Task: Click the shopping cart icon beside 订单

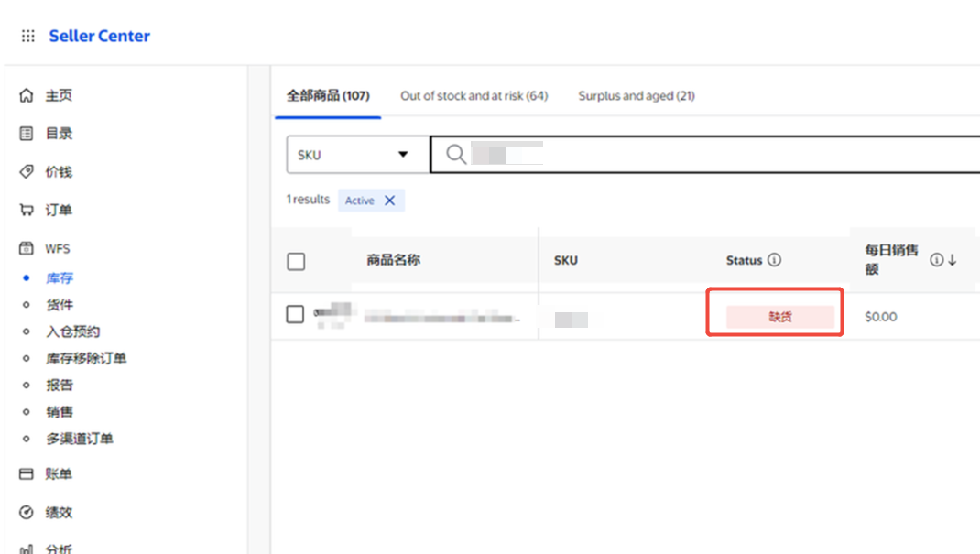Action: click(27, 211)
